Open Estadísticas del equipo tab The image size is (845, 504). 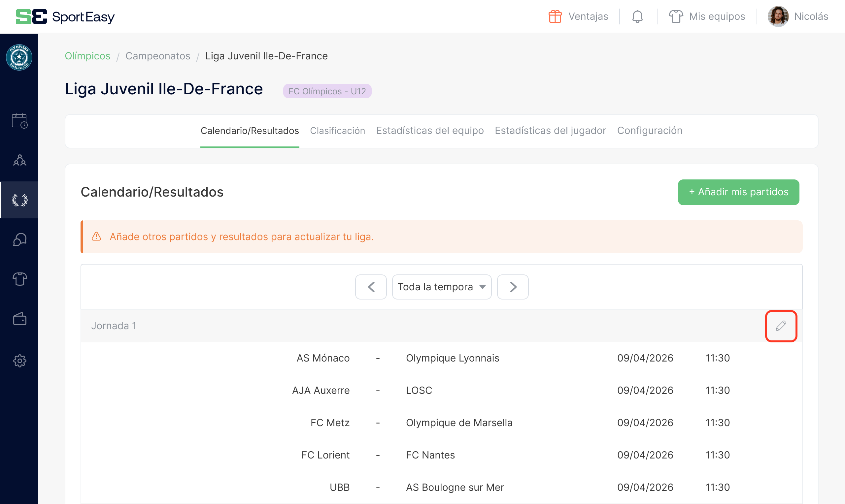[x=430, y=131]
